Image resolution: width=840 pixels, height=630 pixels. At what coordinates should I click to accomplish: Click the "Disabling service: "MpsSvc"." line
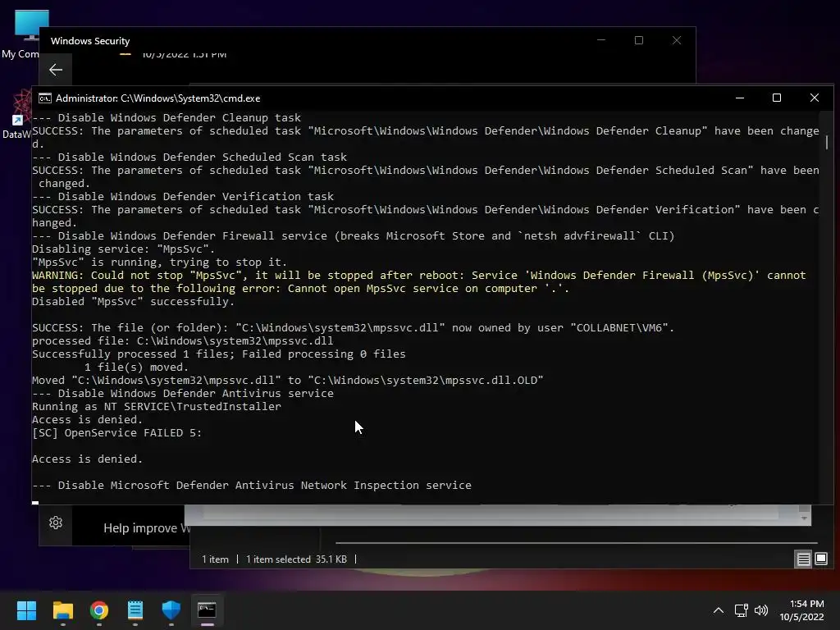coord(123,249)
